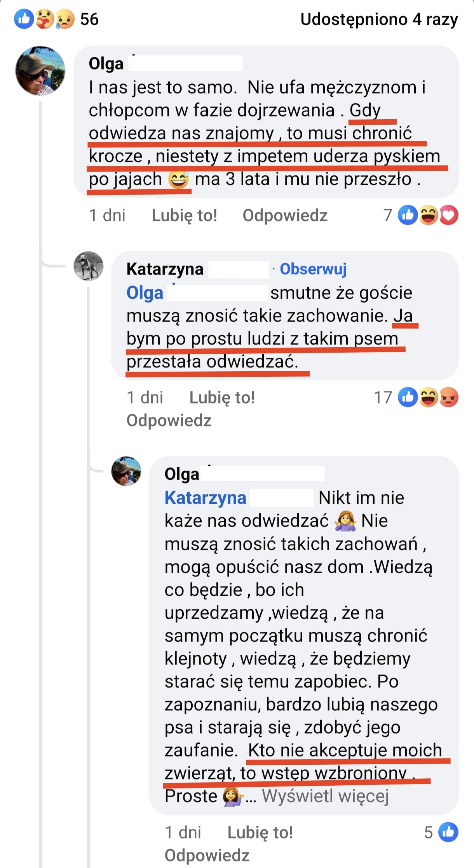Viewport: 474px width, 868px height.
Task: Click the sad reaction icon beside 56
Action: [65, 19]
